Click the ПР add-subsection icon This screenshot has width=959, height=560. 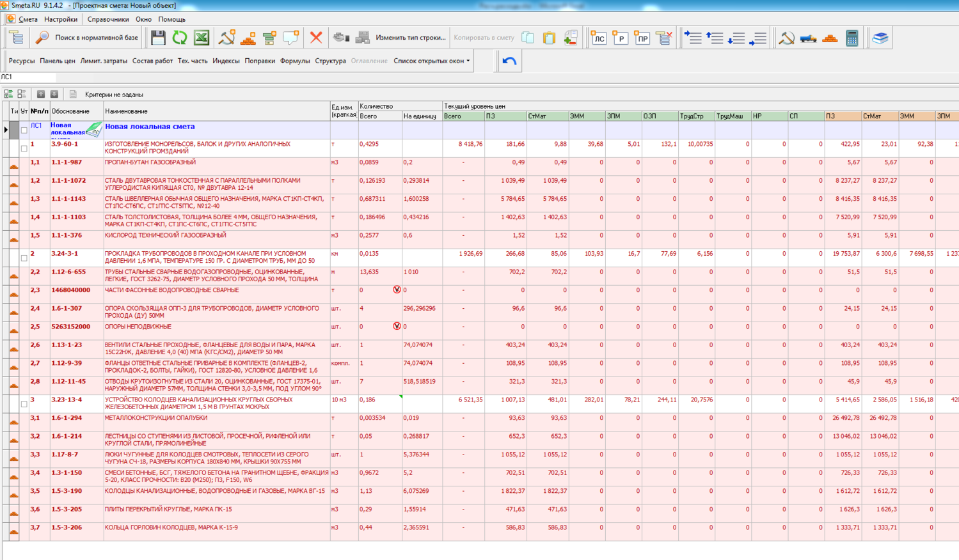pyautogui.click(x=642, y=38)
